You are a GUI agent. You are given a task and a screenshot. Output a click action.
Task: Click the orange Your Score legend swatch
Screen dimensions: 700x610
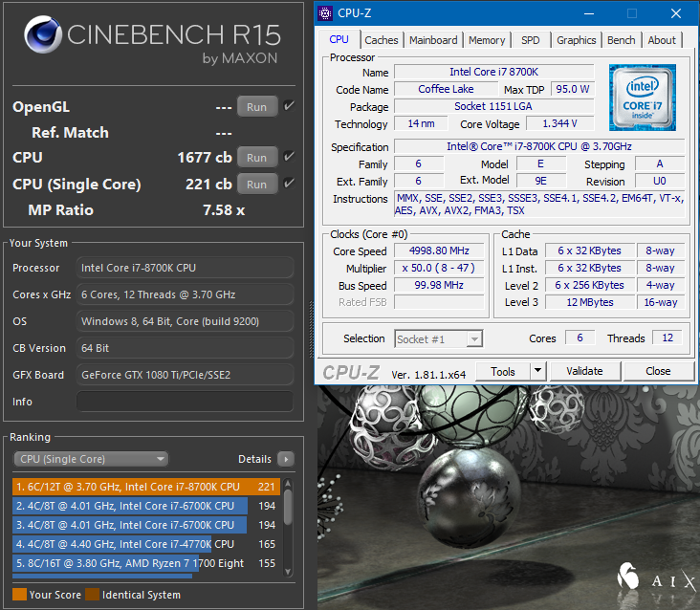click(x=19, y=595)
